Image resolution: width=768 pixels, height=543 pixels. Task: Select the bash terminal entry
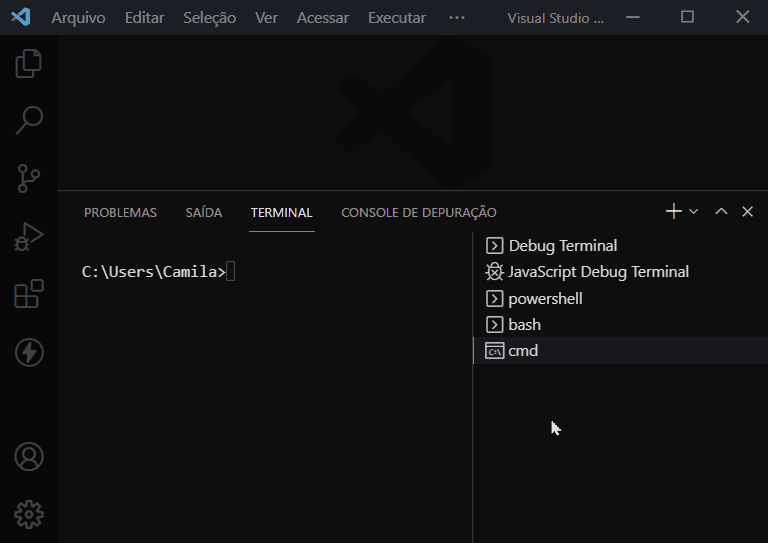click(x=620, y=325)
